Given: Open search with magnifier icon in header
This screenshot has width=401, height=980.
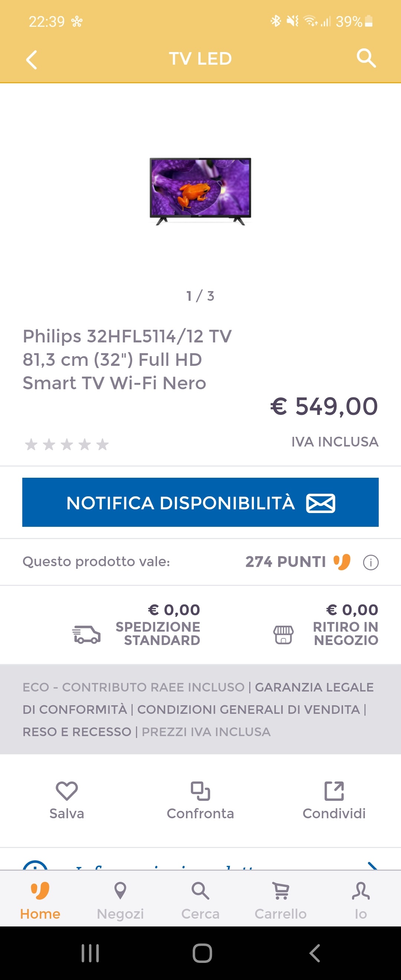Looking at the screenshot, I should [366, 58].
